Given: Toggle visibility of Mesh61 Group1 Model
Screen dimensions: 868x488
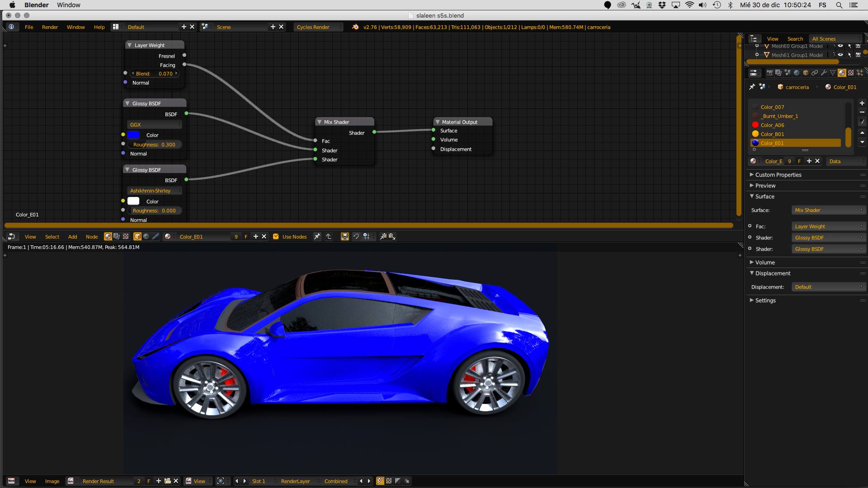Looking at the screenshot, I should point(841,55).
